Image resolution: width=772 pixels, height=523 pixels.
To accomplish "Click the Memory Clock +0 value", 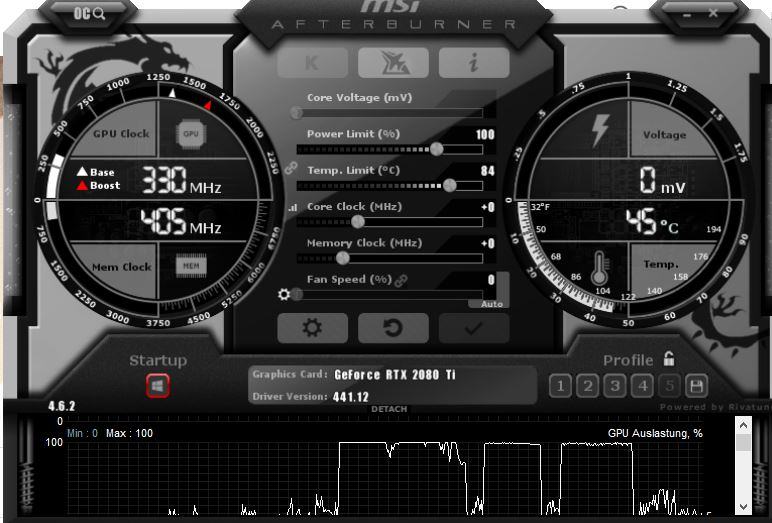I will pyautogui.click(x=488, y=243).
